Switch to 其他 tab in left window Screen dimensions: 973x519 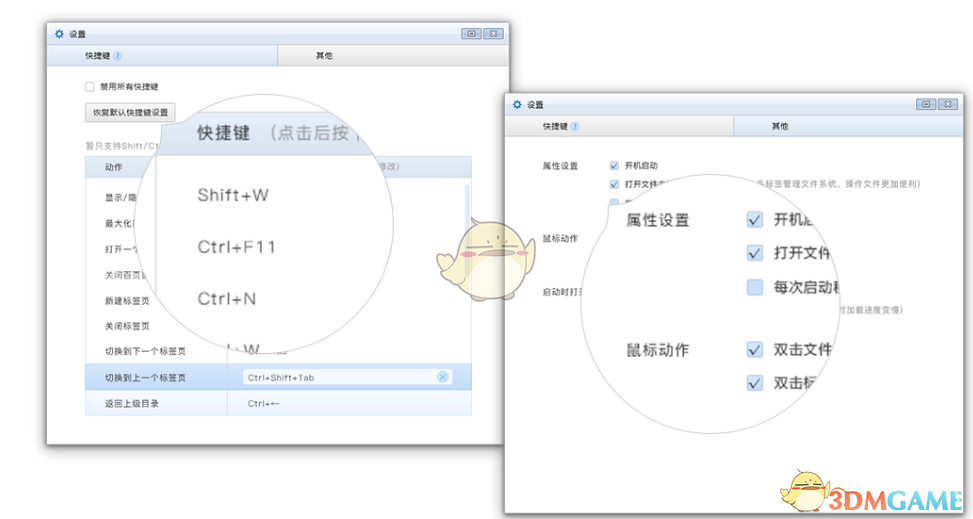393,56
